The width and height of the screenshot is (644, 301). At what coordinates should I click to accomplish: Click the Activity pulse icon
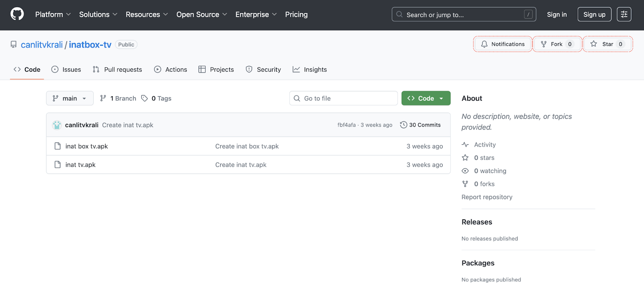(465, 145)
